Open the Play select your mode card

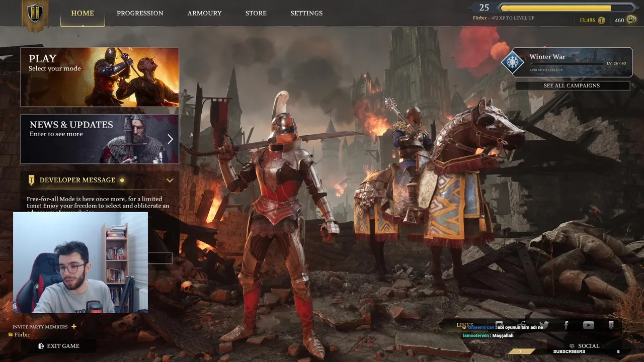tap(100, 77)
